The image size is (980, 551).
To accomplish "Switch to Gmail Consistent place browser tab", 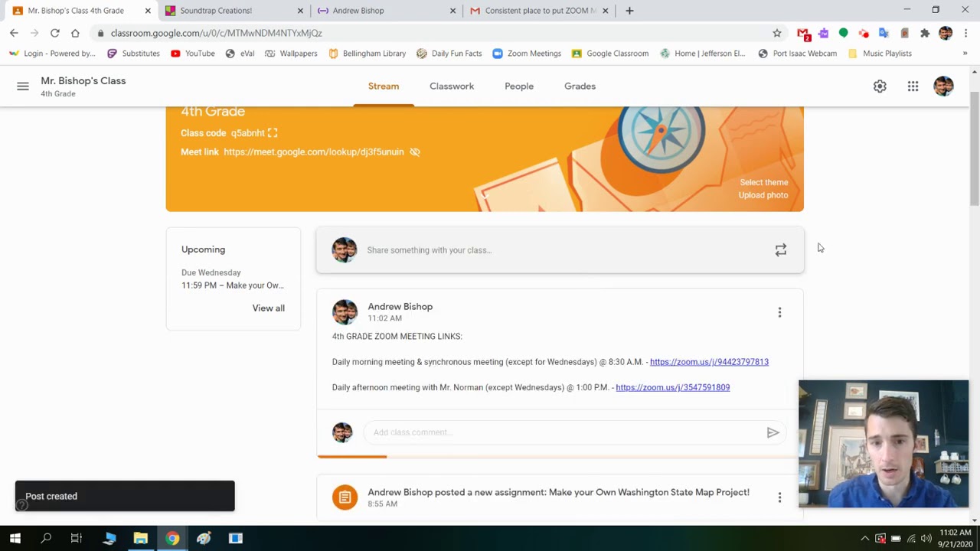I will point(538,11).
